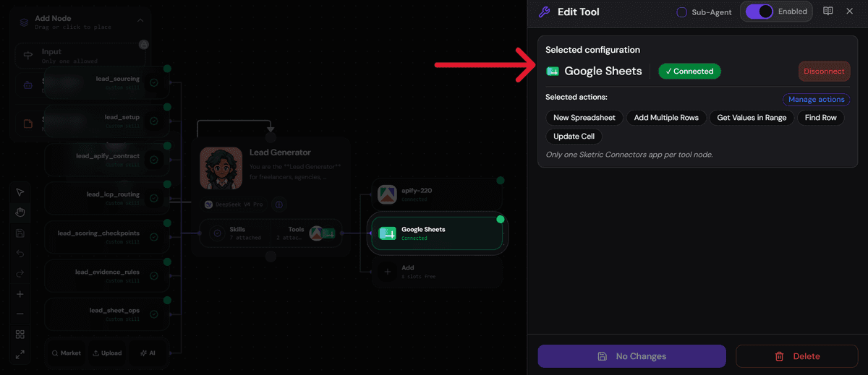Select the Google Sheets canvas node
Viewport: 868px width, 375px height.
[x=437, y=233]
